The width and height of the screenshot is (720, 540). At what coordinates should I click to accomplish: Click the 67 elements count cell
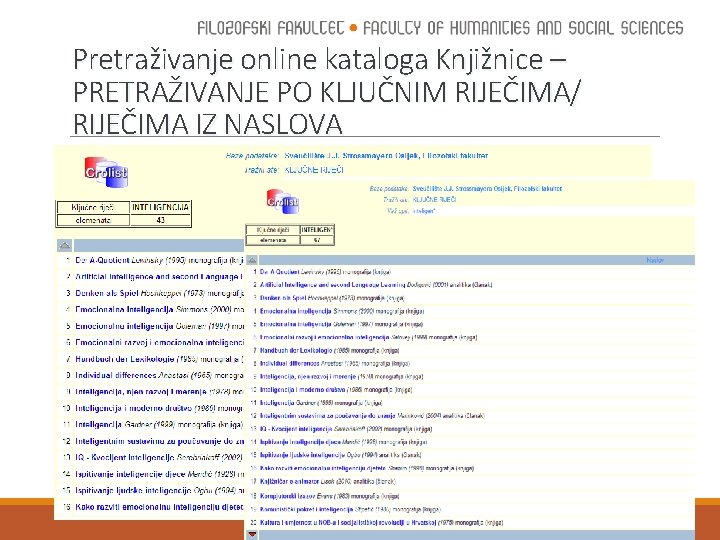pos(317,240)
